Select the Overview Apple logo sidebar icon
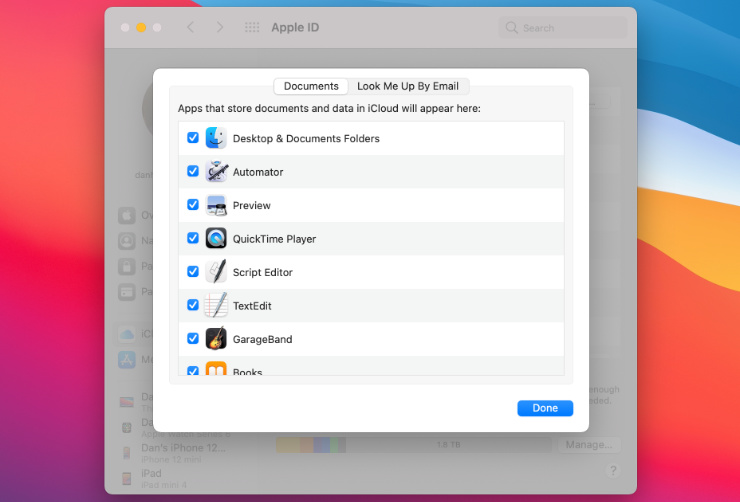This screenshot has height=502, width=740. (x=126, y=216)
